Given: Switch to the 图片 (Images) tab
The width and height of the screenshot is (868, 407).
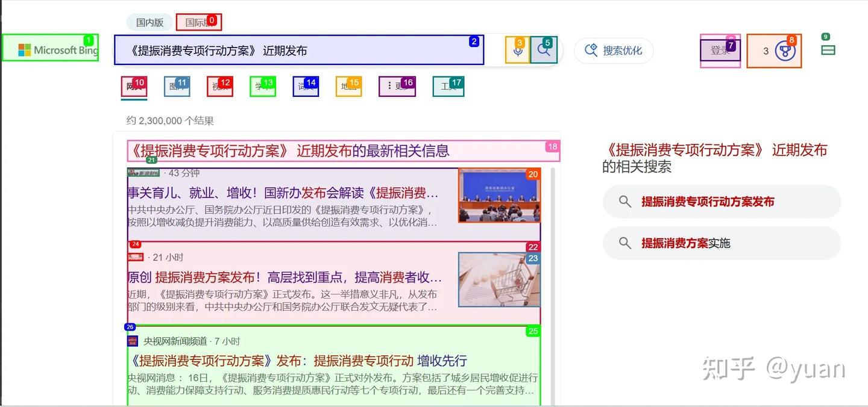Looking at the screenshot, I should 176,86.
